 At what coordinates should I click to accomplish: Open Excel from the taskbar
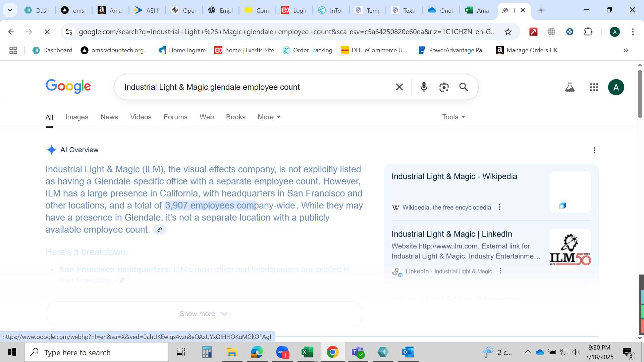307,352
